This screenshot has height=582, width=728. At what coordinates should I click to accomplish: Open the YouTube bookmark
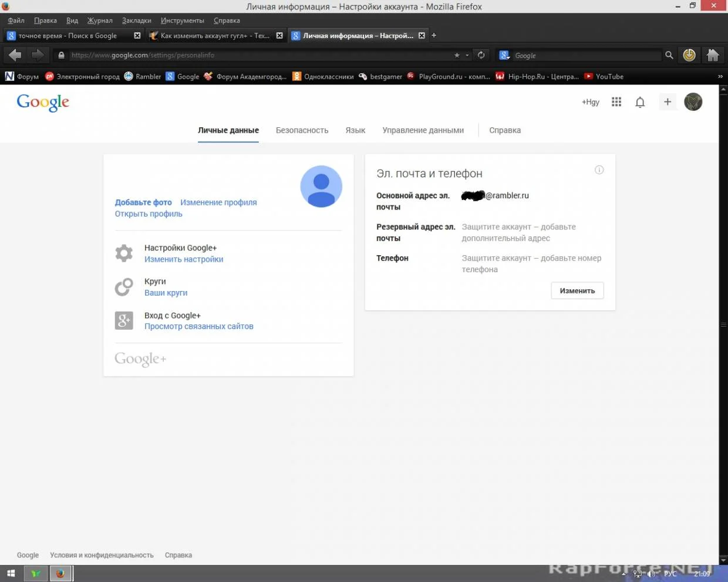tap(604, 76)
